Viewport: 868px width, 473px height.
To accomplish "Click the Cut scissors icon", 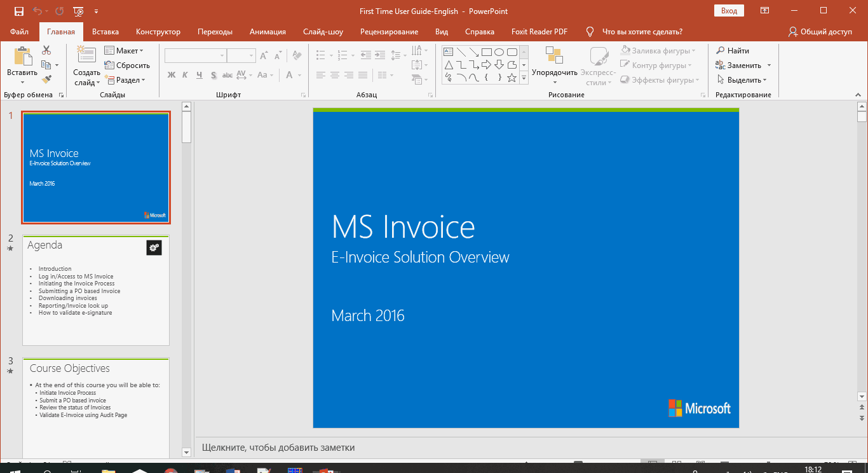I will (46, 50).
